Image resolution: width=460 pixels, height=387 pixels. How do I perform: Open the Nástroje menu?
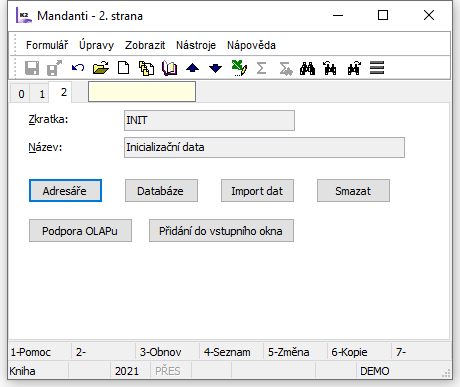[196, 45]
